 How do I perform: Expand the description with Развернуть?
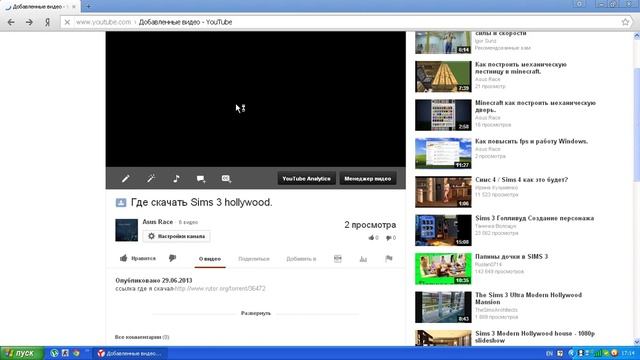click(256, 313)
